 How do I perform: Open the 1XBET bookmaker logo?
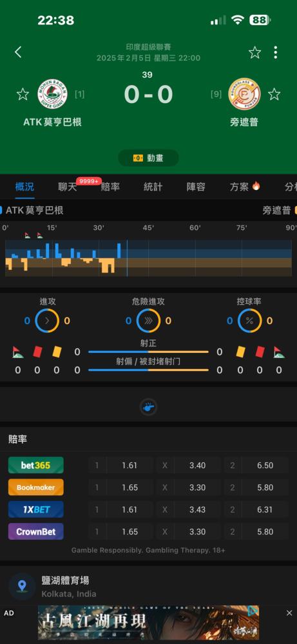pos(35,509)
